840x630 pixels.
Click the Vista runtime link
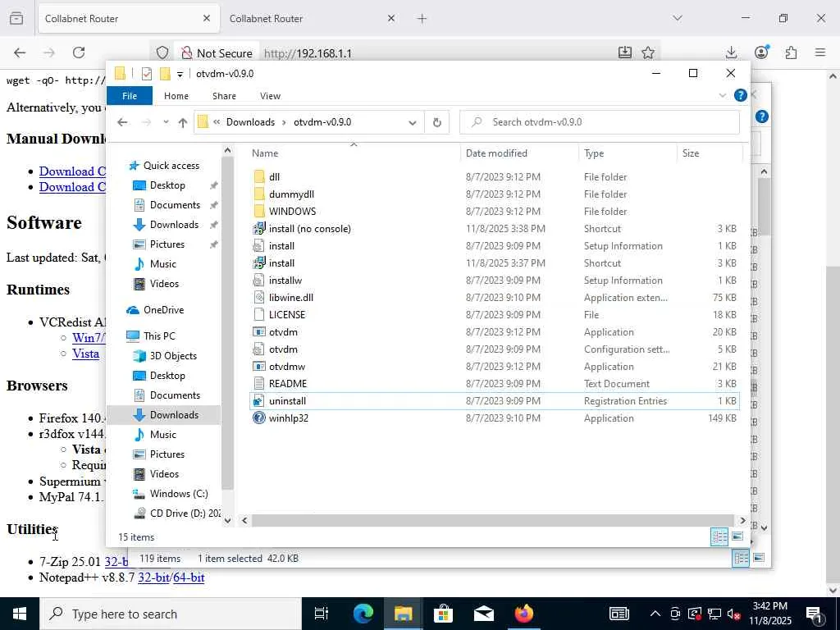coord(85,354)
